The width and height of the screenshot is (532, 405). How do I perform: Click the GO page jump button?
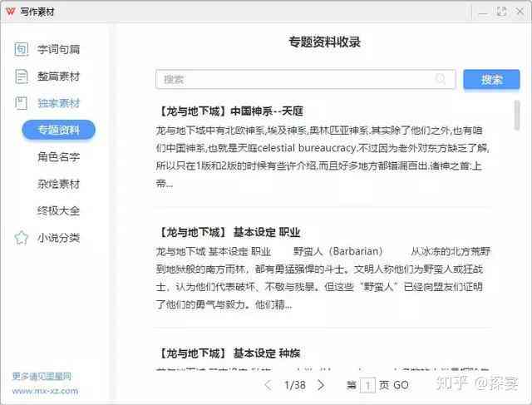pyautogui.click(x=401, y=385)
